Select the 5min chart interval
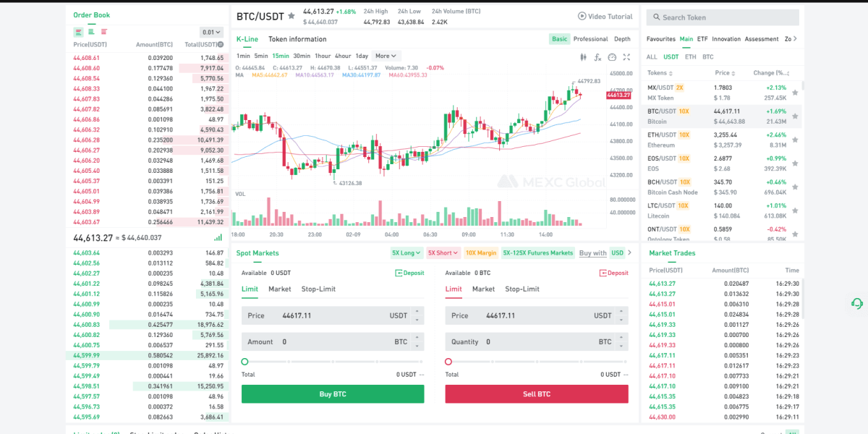Viewport: 868px width, 434px height. click(x=261, y=56)
